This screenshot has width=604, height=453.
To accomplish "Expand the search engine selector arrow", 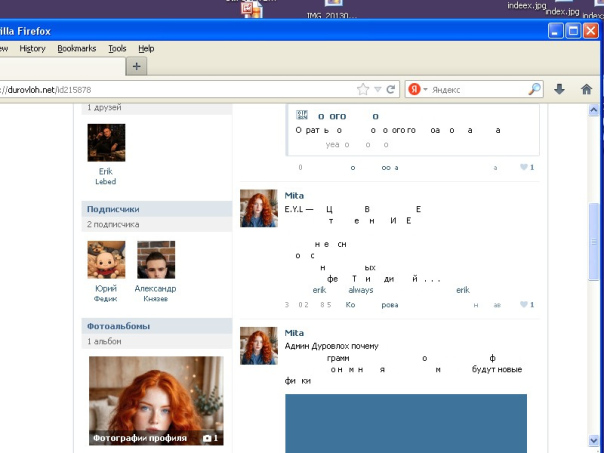I will (x=425, y=89).
